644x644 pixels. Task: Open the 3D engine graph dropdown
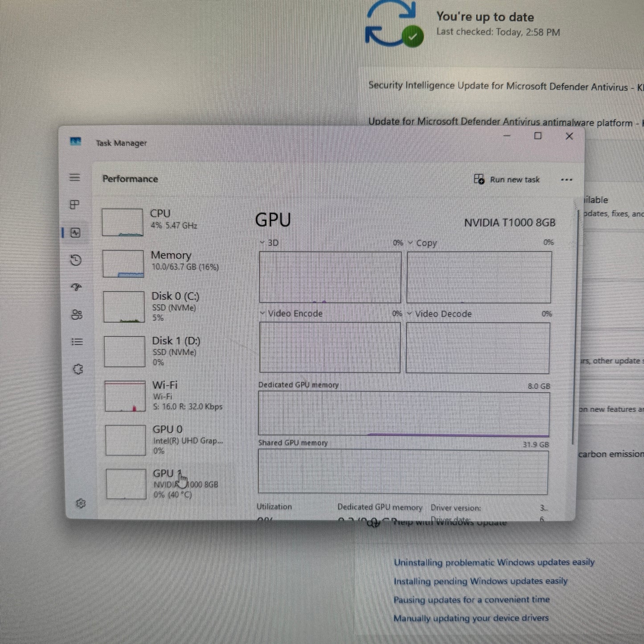[262, 242]
